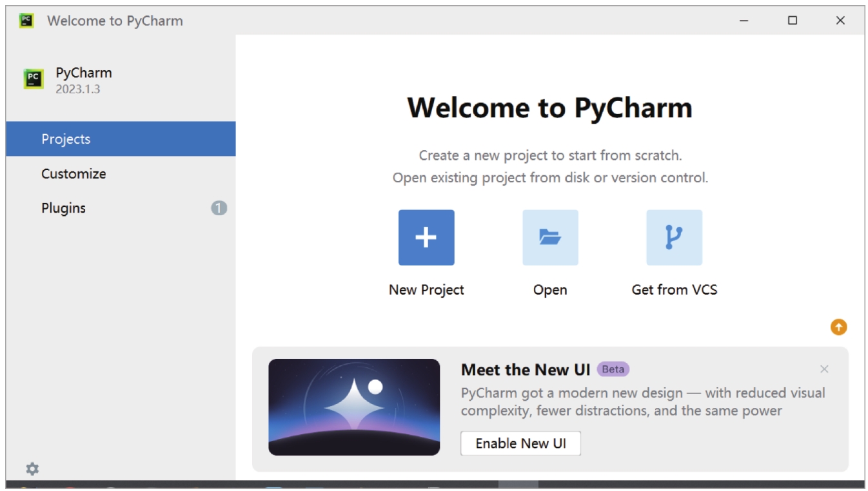This screenshot has height=491, width=868.
Task: Select the Projects tab
Action: click(x=121, y=139)
